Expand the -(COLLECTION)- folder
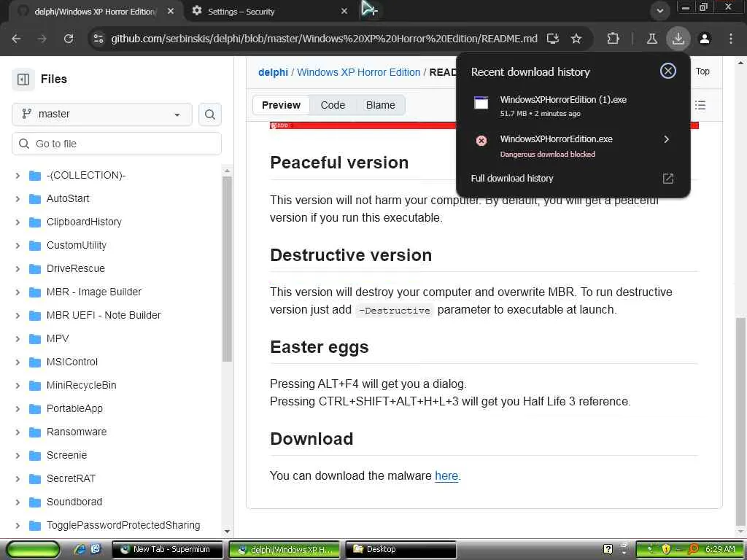Viewport: 747px width, 560px height. (18, 176)
